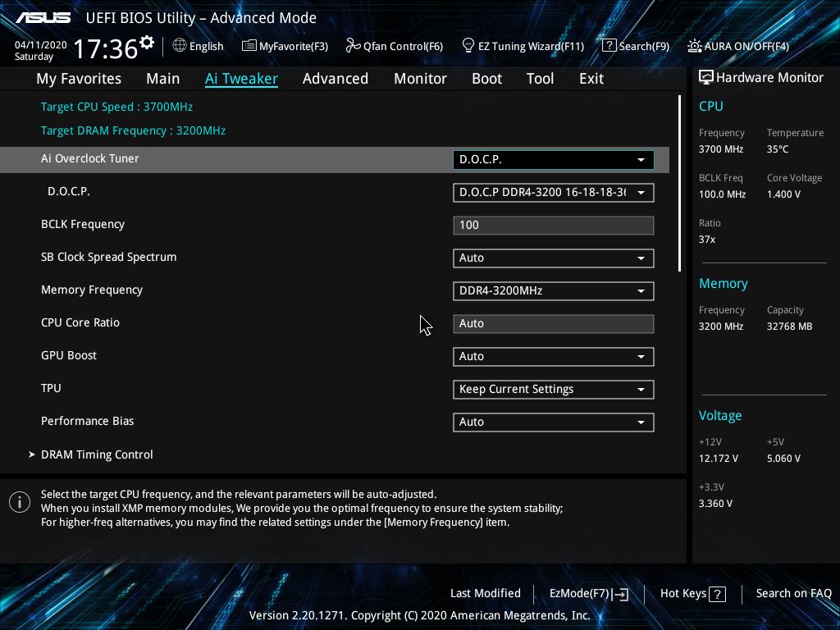
Task: Open the MyFavorite(F3) list icon
Action: (249, 46)
